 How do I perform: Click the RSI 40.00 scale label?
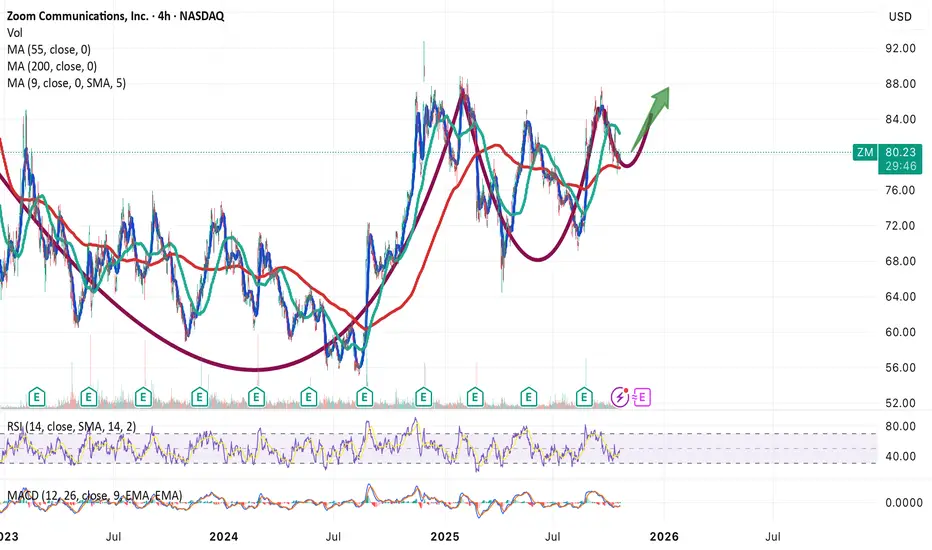(x=900, y=456)
